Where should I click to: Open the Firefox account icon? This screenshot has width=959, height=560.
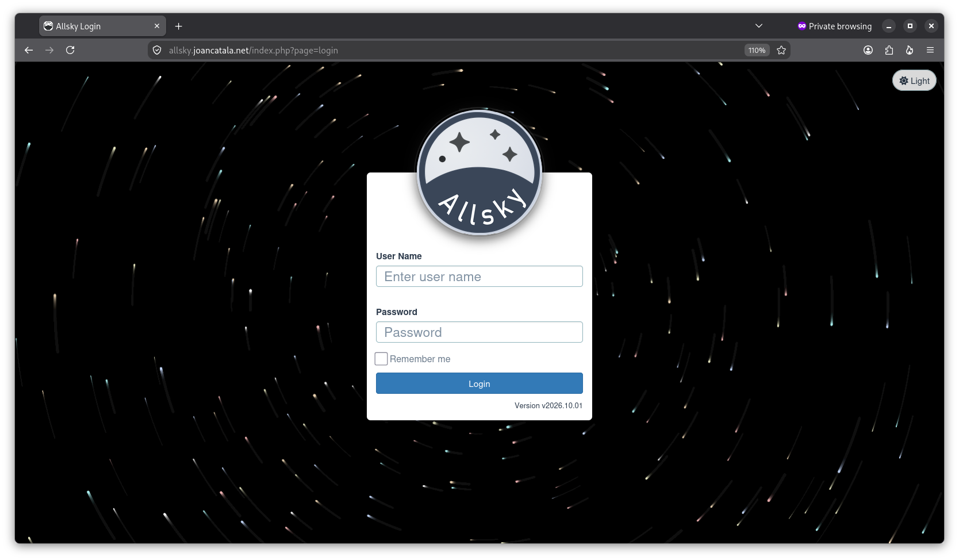pyautogui.click(x=868, y=50)
